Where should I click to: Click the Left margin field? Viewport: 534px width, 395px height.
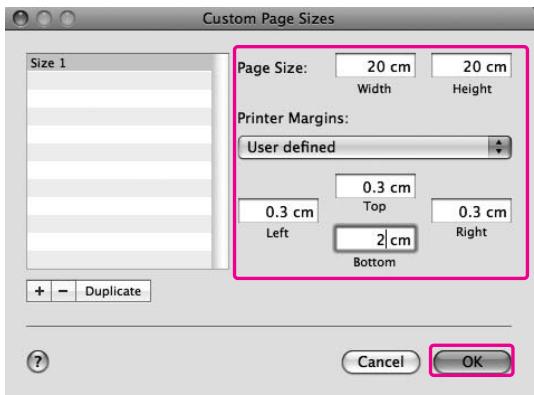pos(279,211)
